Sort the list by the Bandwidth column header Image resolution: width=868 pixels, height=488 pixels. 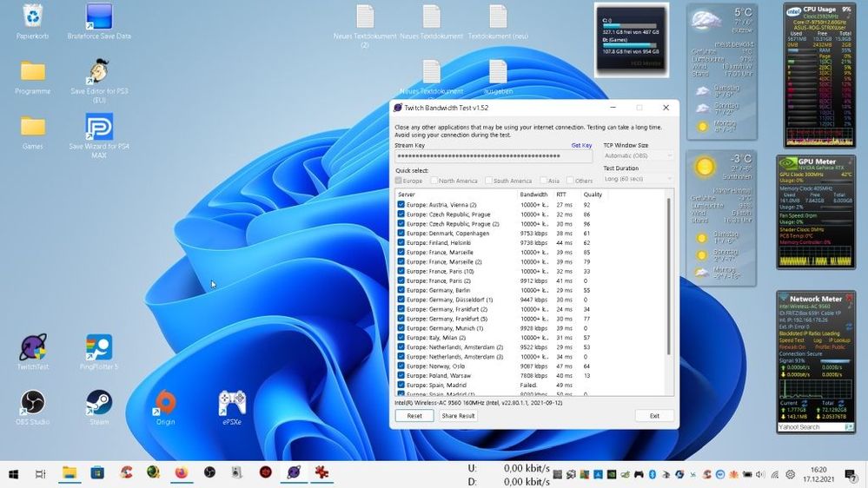coord(533,195)
